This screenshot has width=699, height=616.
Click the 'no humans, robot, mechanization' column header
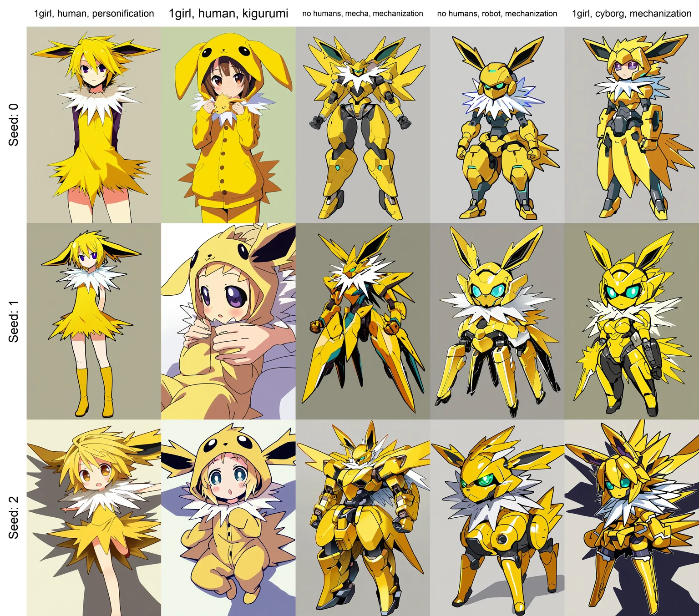[497, 14]
